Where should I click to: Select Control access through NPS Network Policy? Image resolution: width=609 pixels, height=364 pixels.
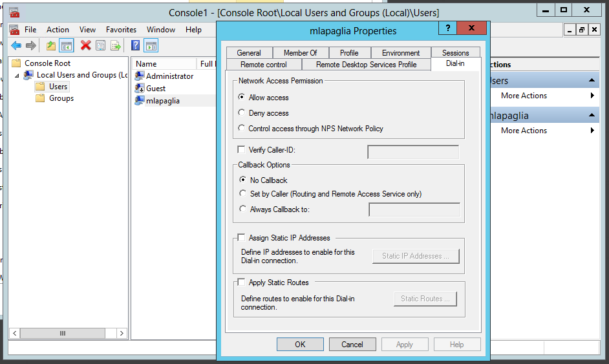(x=242, y=128)
